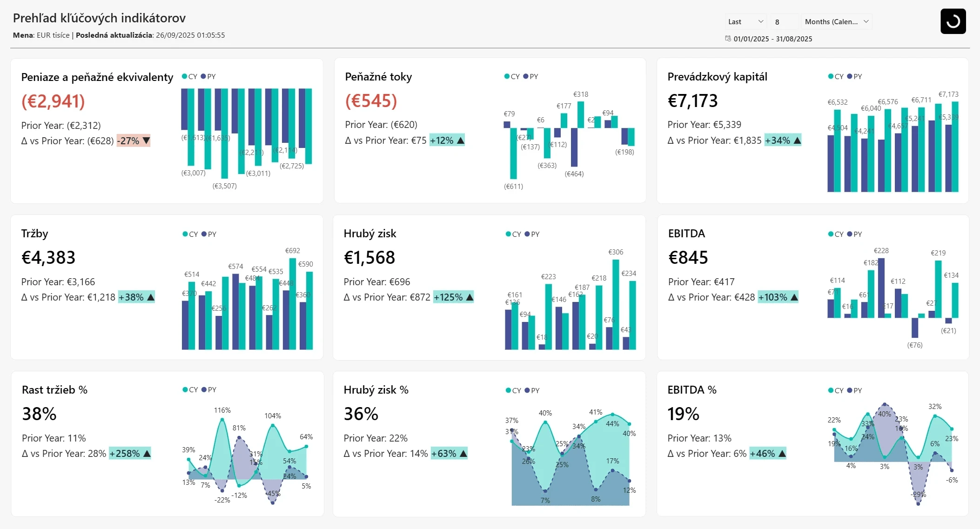The width and height of the screenshot is (980, 529).
Task: Click inside the "8" number input field
Action: click(785, 21)
